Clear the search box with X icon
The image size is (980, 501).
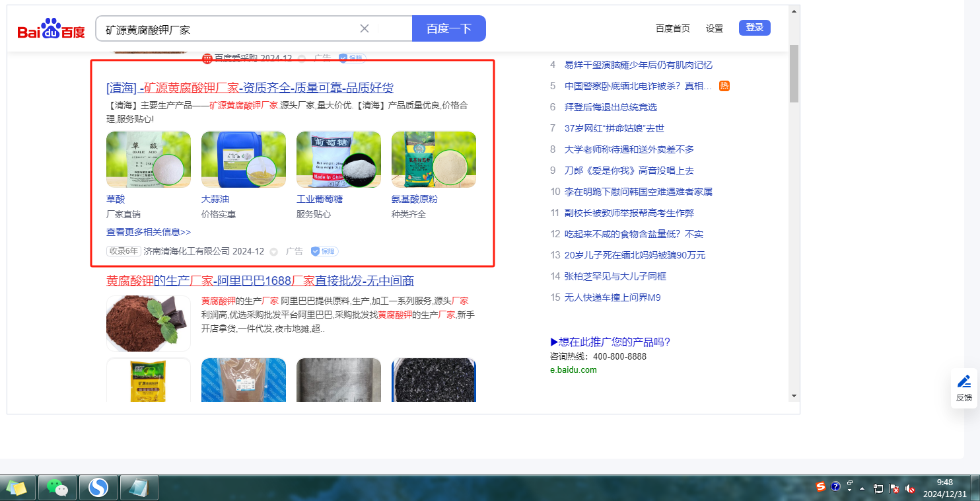click(x=365, y=28)
